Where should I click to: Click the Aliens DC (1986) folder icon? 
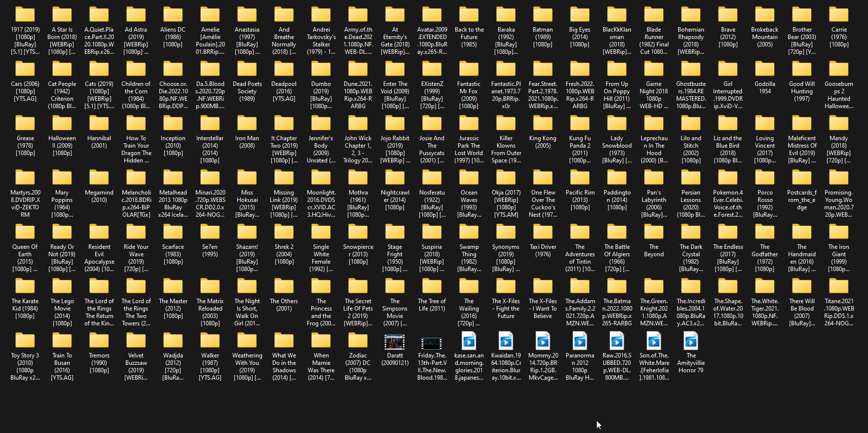pos(173,15)
